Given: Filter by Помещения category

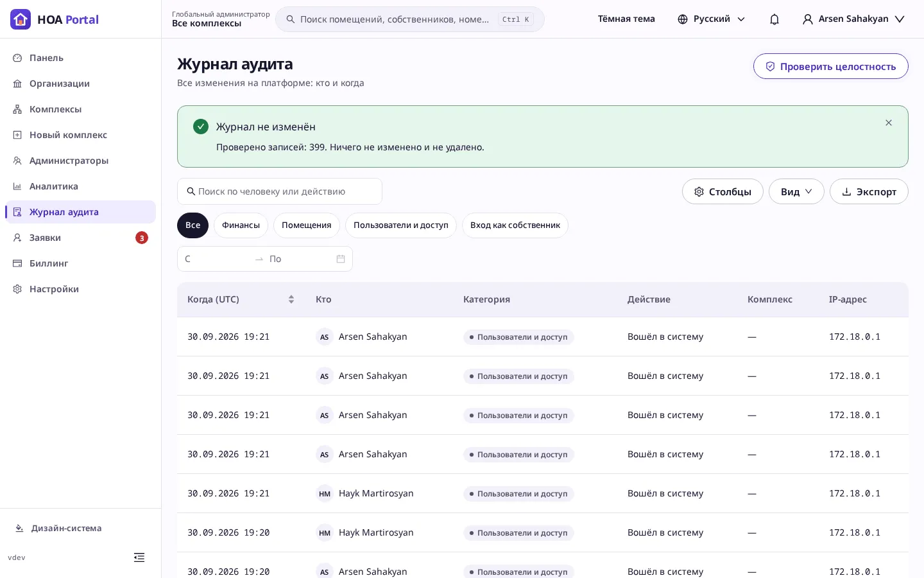Looking at the screenshot, I should point(307,225).
